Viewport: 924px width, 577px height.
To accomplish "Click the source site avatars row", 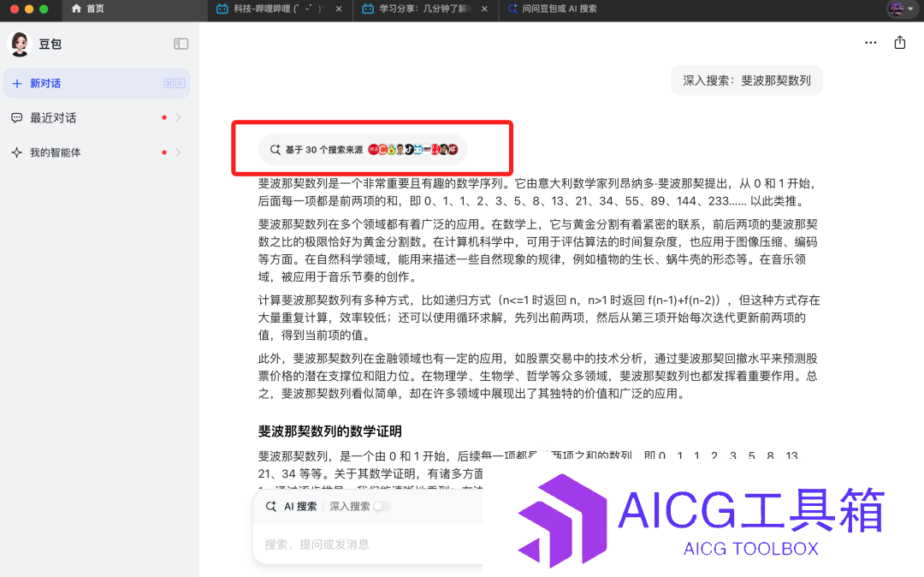I will tap(412, 150).
